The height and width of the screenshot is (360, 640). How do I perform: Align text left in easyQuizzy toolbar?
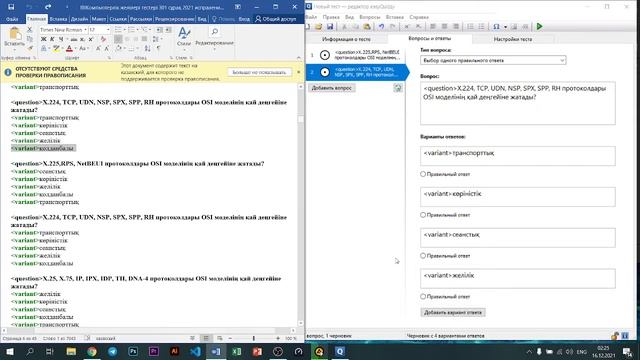[x=433, y=27]
